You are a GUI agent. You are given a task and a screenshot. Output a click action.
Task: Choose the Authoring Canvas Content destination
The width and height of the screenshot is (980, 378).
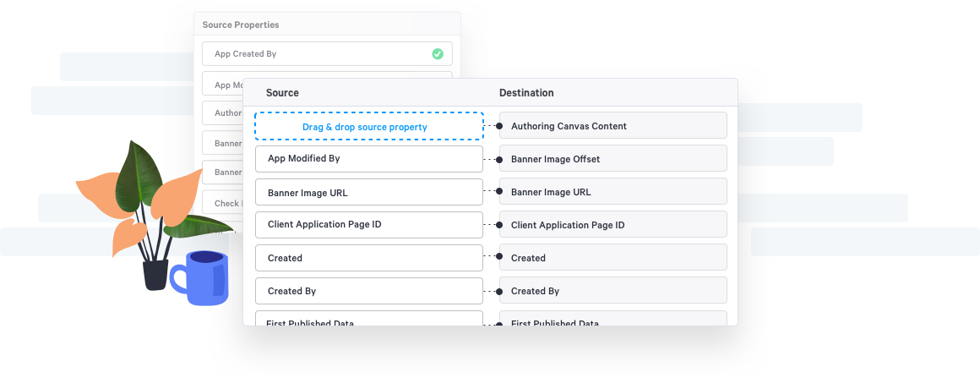coord(613,125)
